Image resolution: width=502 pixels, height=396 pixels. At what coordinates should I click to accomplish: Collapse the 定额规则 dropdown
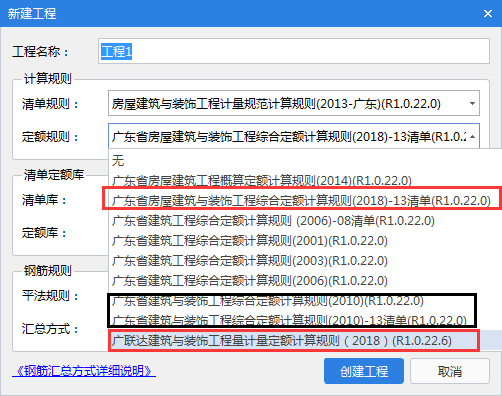pyautogui.click(x=472, y=136)
